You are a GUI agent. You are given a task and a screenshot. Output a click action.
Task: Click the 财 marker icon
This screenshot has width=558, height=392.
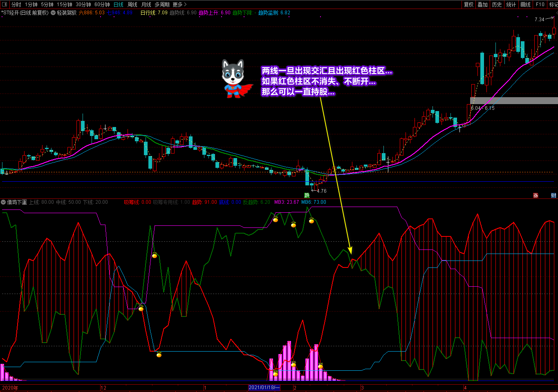point(554,196)
